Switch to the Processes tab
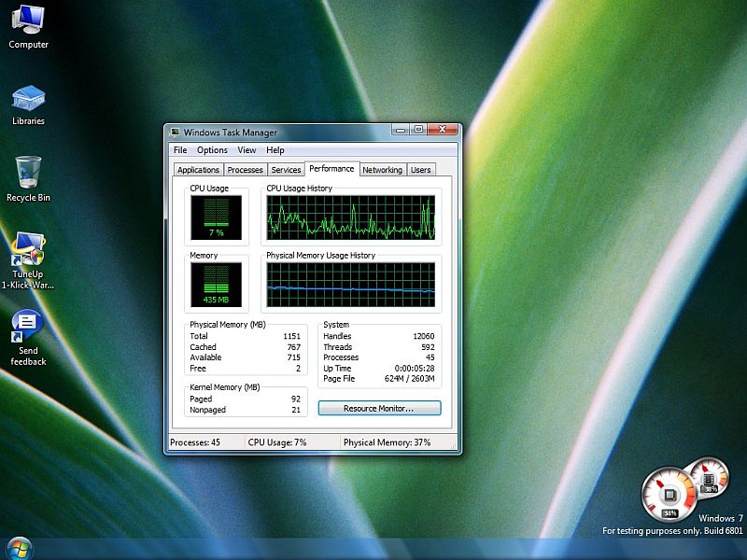The image size is (747, 560). tap(245, 170)
